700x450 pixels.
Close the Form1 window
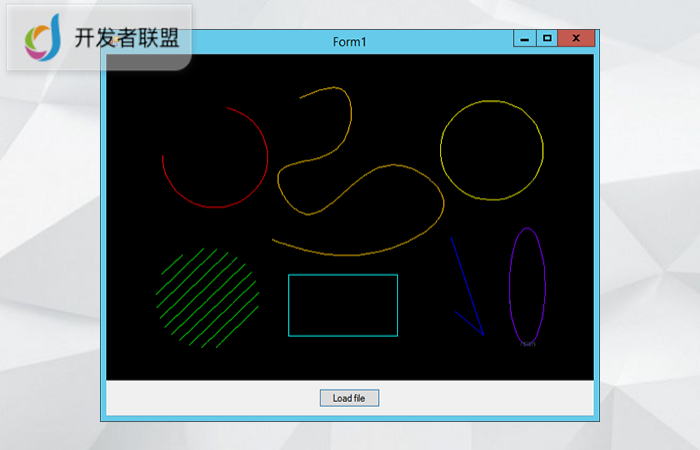click(x=576, y=39)
